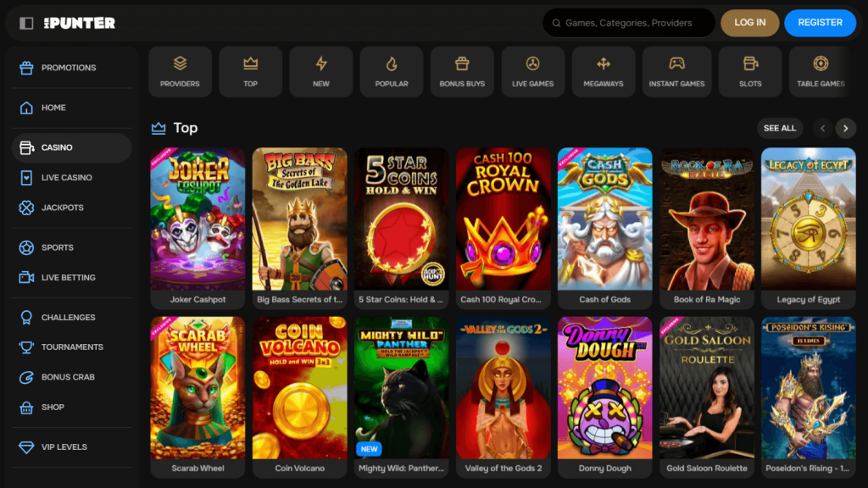Image resolution: width=868 pixels, height=488 pixels.
Task: Open the Bonus Buys gift icon
Action: (462, 64)
